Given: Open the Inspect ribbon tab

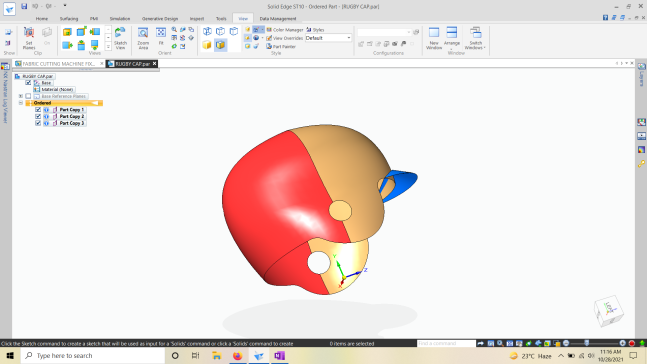Looking at the screenshot, I should 197,19.
